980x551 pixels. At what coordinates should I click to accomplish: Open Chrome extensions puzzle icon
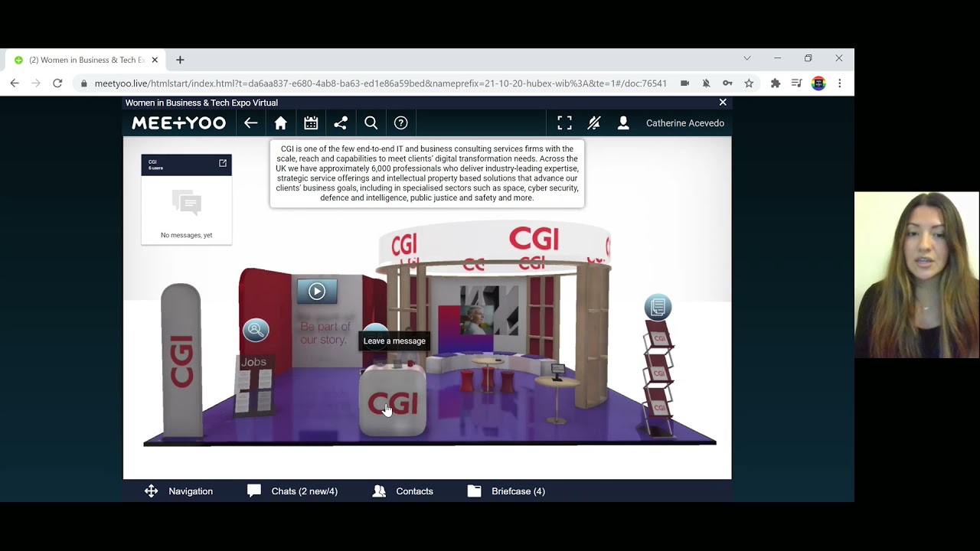point(776,83)
